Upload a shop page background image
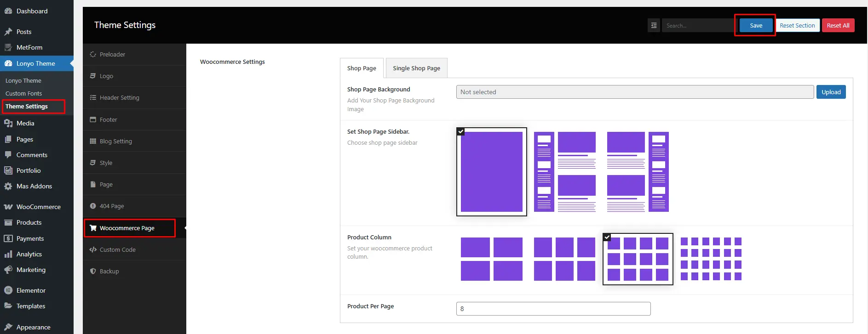Screen dimensions: 868x334 point(831,92)
